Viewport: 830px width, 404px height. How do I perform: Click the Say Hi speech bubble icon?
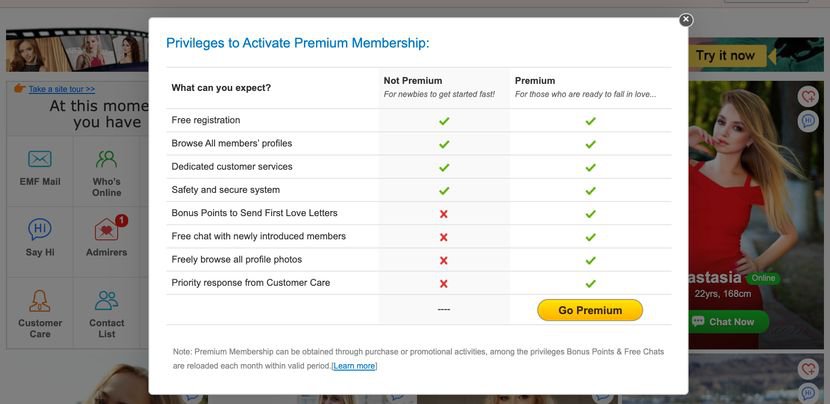pos(40,230)
